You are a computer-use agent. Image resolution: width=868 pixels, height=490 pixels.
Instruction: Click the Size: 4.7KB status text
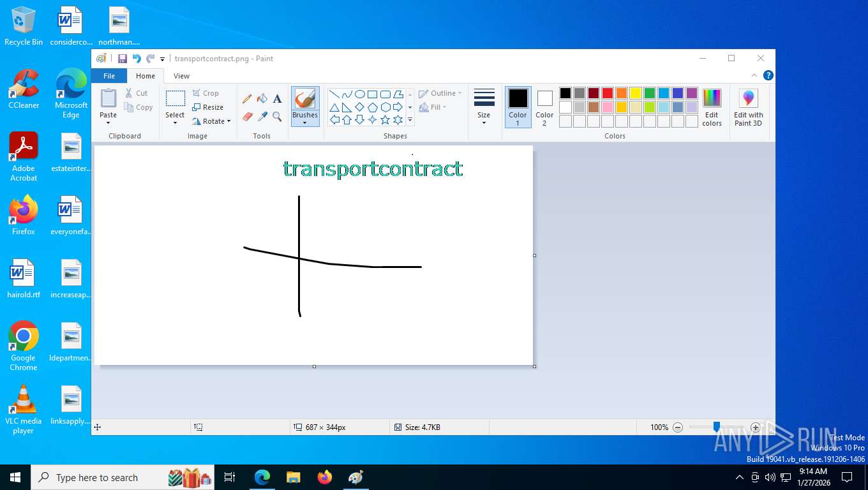click(422, 427)
